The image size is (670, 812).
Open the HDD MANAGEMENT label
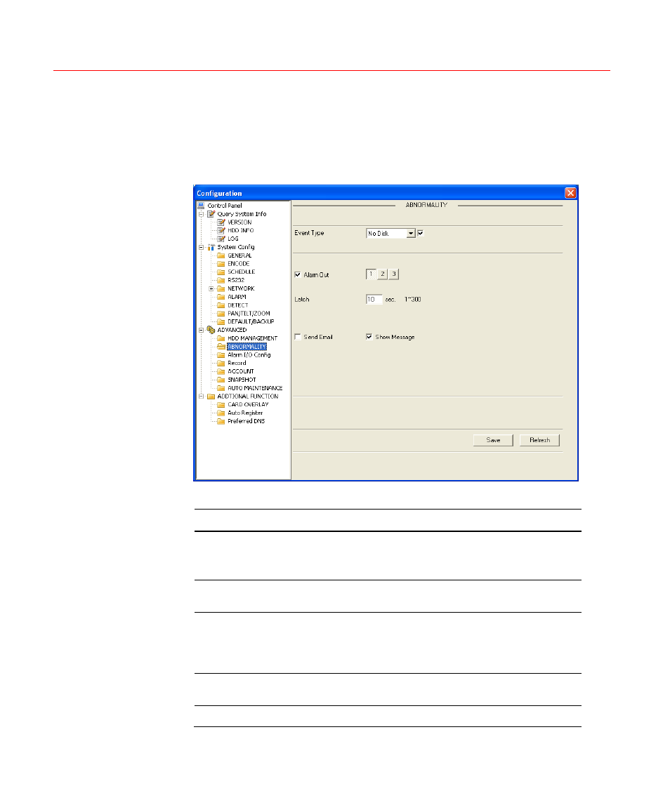click(x=252, y=338)
